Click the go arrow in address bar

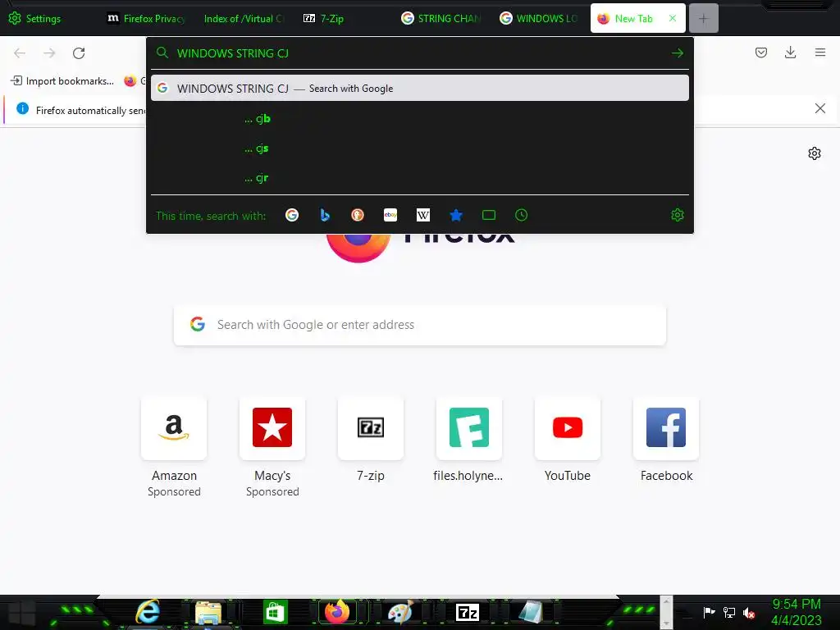677,53
